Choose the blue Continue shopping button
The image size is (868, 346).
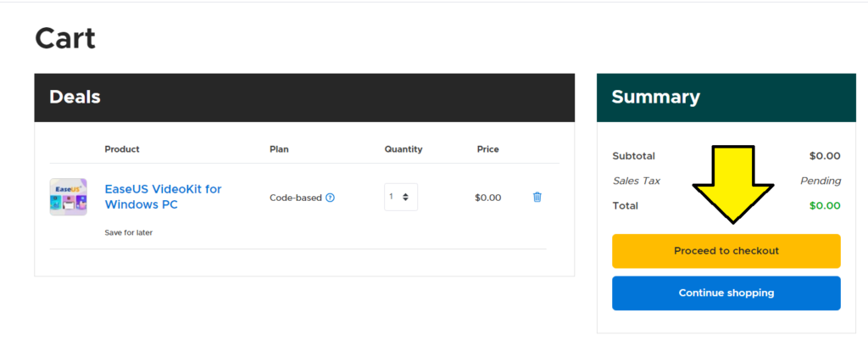coord(726,293)
